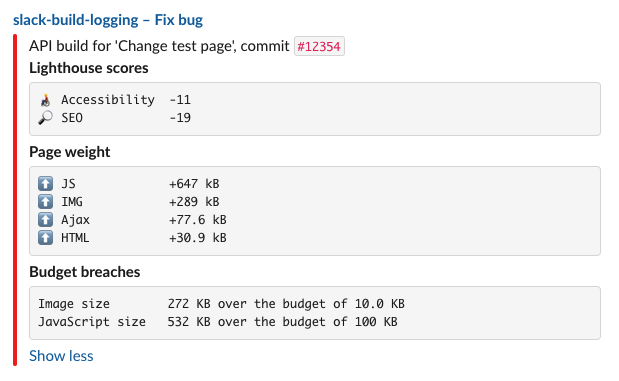Image resolution: width=619 pixels, height=381 pixels.
Task: Click the #12354 commit tag
Action: tap(319, 46)
